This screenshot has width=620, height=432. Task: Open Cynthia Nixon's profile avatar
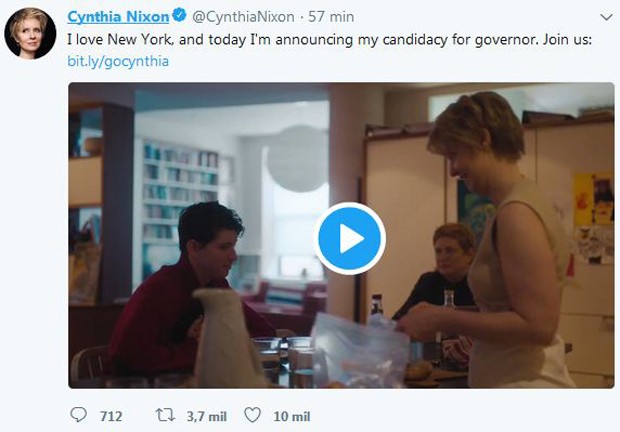pyautogui.click(x=30, y=33)
